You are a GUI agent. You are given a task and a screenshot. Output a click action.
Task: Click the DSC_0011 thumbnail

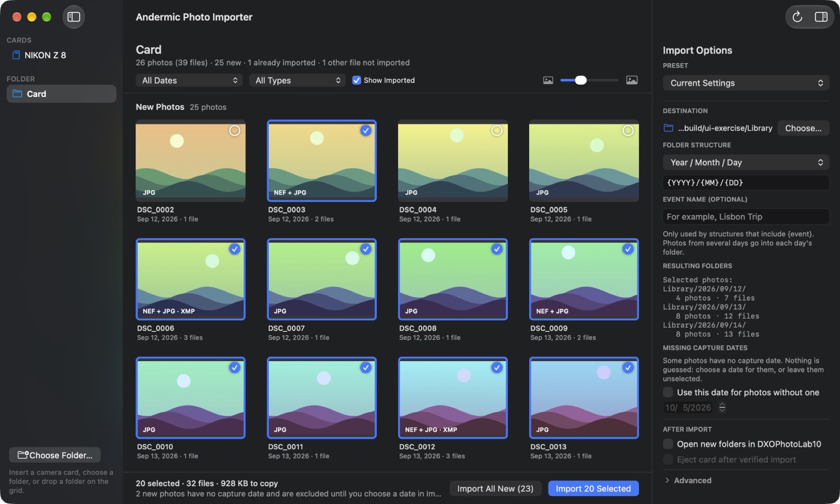click(x=322, y=398)
